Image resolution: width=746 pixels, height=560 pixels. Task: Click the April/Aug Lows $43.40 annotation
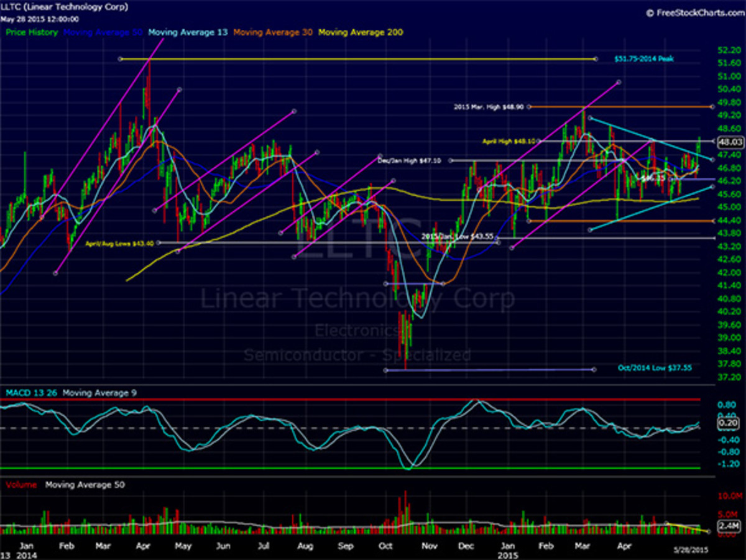point(119,243)
